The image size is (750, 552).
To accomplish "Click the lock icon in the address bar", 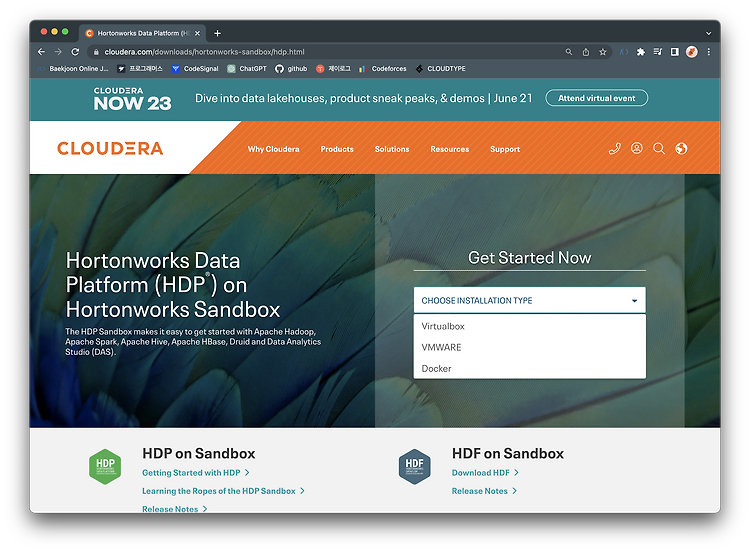I will (96, 52).
